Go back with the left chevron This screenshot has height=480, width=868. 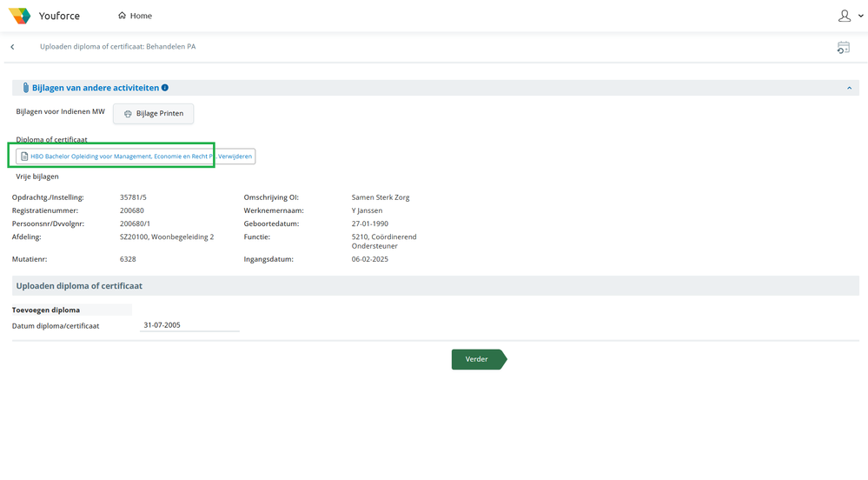(x=13, y=47)
